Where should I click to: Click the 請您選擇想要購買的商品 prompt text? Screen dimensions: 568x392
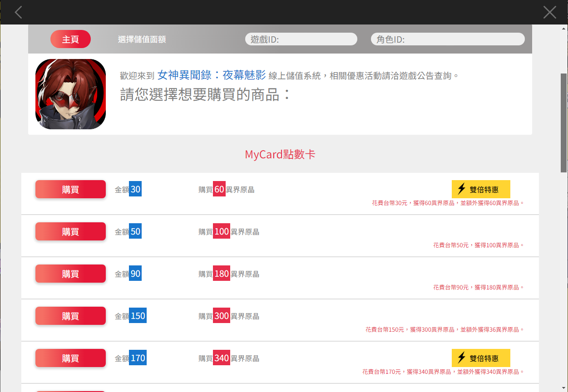click(205, 94)
